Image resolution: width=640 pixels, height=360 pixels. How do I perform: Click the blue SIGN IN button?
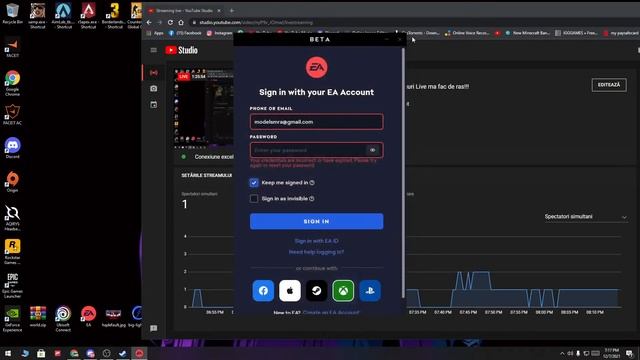(x=316, y=221)
